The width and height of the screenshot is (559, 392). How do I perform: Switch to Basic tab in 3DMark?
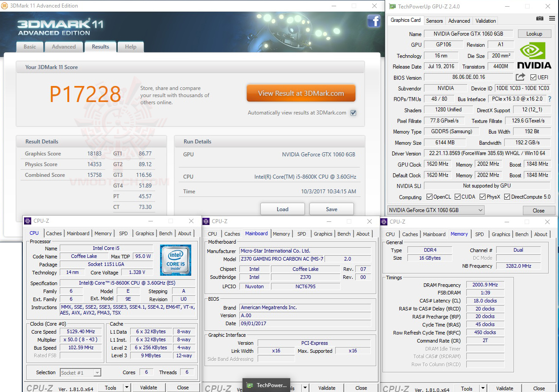[30, 47]
